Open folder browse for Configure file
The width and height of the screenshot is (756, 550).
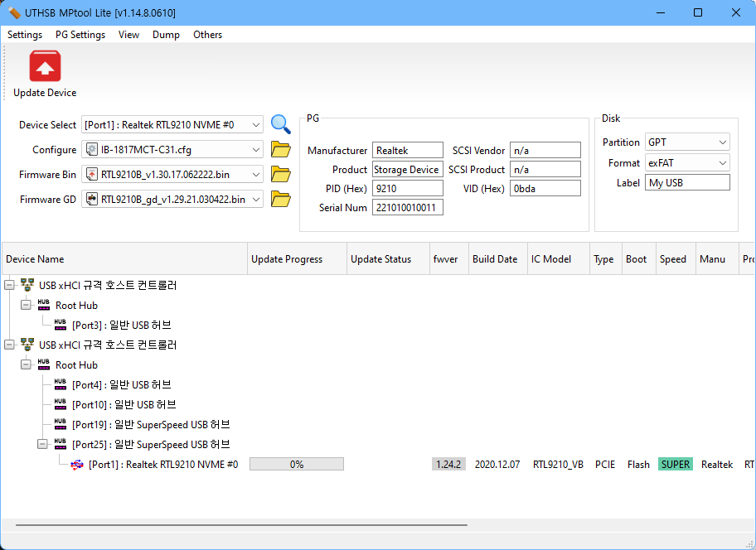coord(281,149)
